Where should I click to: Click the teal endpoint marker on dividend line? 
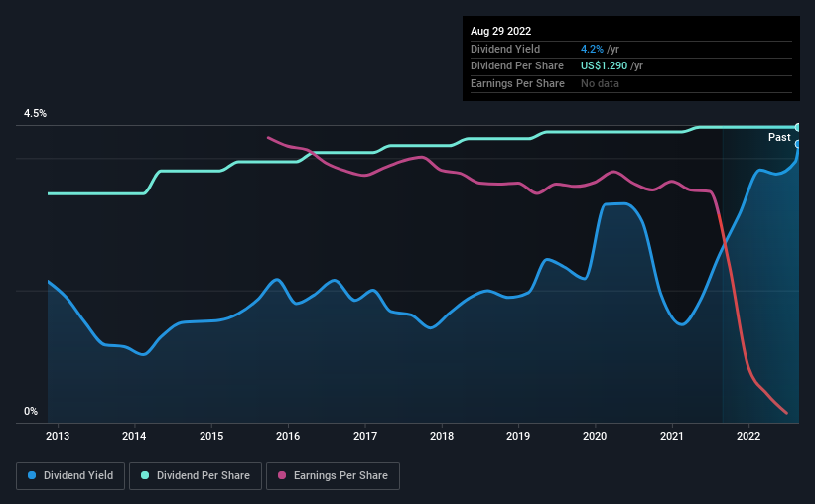797,127
